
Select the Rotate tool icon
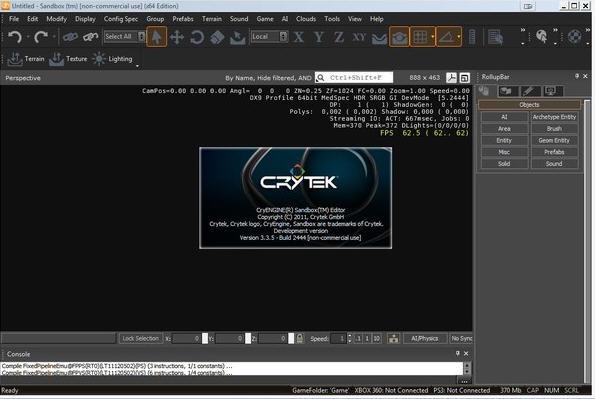[197, 37]
